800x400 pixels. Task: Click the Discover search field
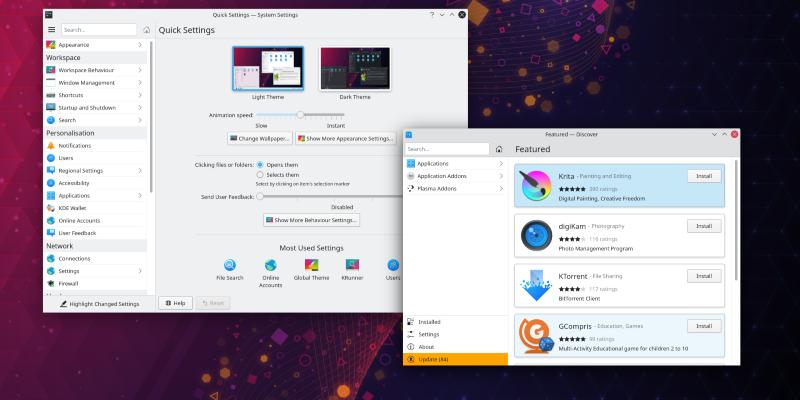coord(447,149)
